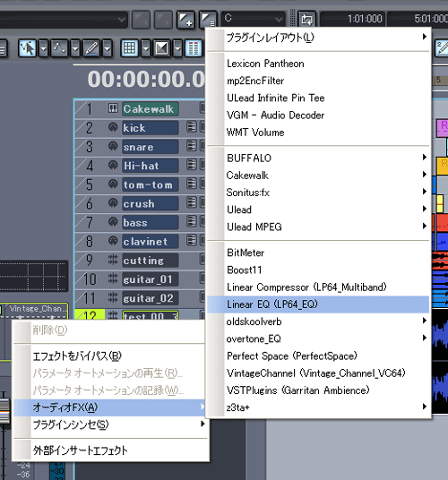Click the synth icon on Hi-hat track

click(x=113, y=165)
